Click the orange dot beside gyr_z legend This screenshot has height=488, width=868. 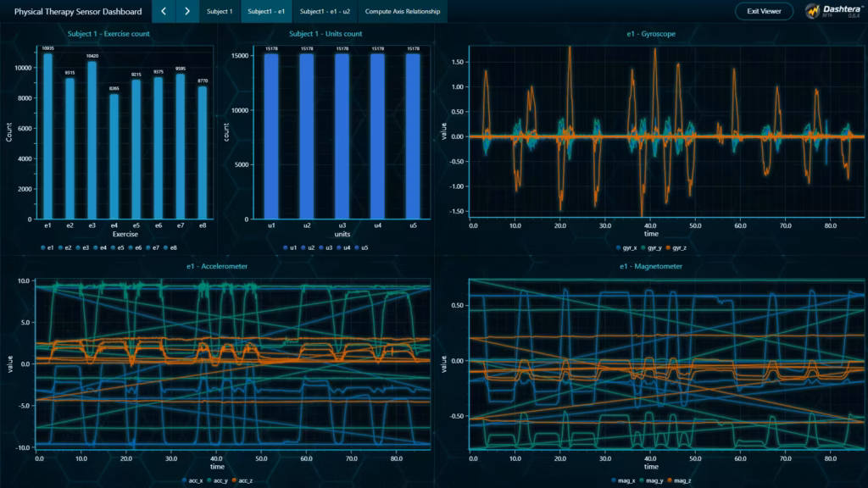(668, 247)
